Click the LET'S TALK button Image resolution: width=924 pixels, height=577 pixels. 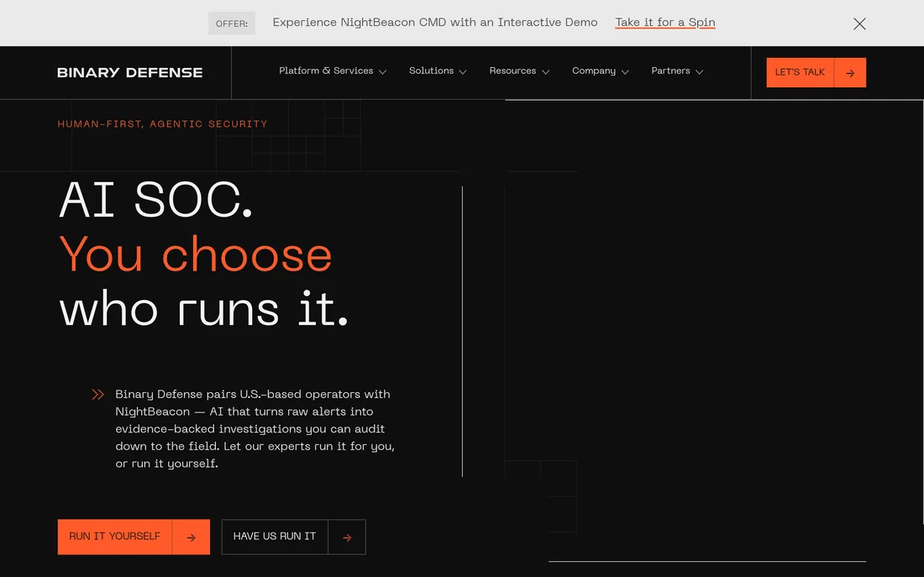click(816, 72)
